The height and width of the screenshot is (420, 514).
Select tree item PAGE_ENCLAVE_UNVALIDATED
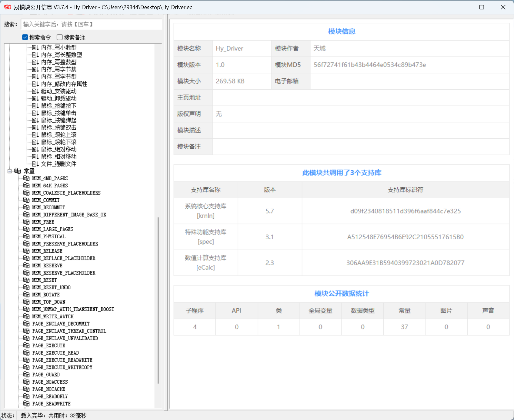point(65,338)
